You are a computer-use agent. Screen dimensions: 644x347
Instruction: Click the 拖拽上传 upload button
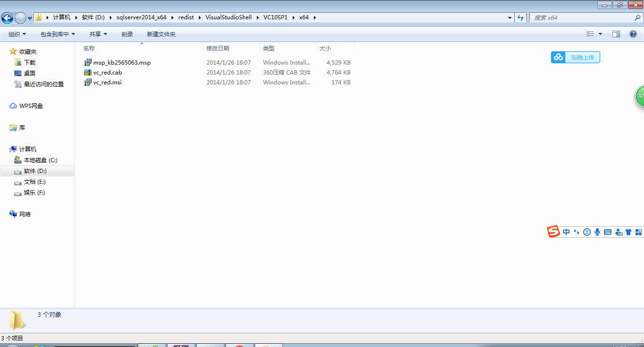(575, 57)
